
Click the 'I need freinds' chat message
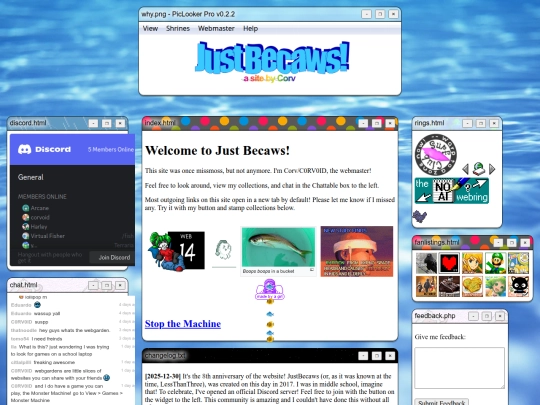pyautogui.click(x=47, y=339)
